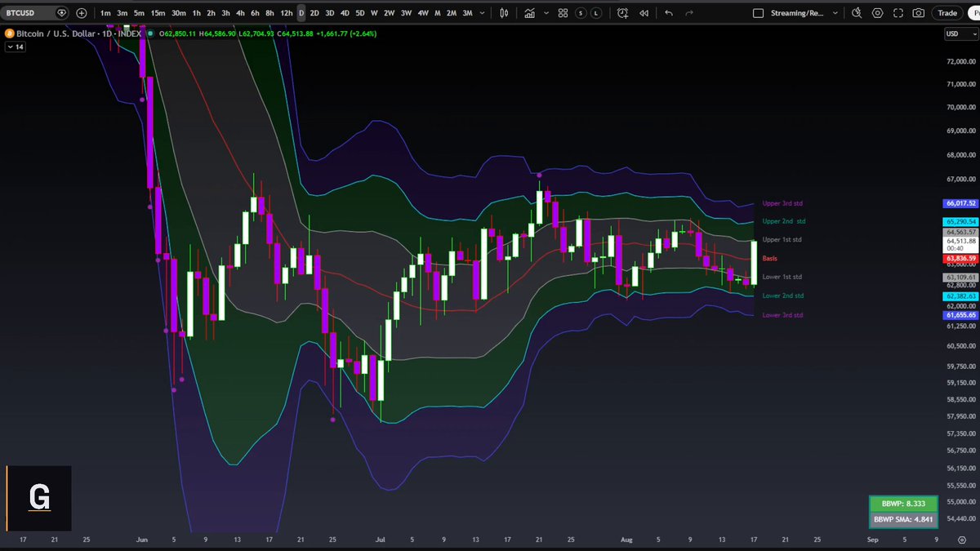
Task: Open quick search icon
Action: [857, 13]
